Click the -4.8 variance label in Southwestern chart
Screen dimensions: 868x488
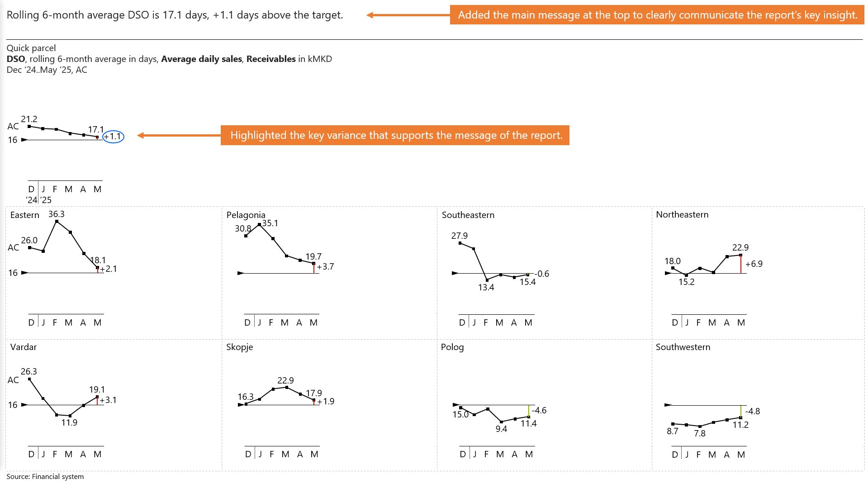753,411
